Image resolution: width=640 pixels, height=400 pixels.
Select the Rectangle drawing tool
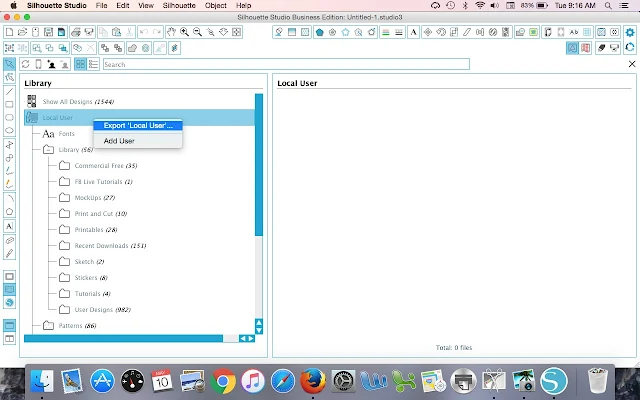click(9, 104)
